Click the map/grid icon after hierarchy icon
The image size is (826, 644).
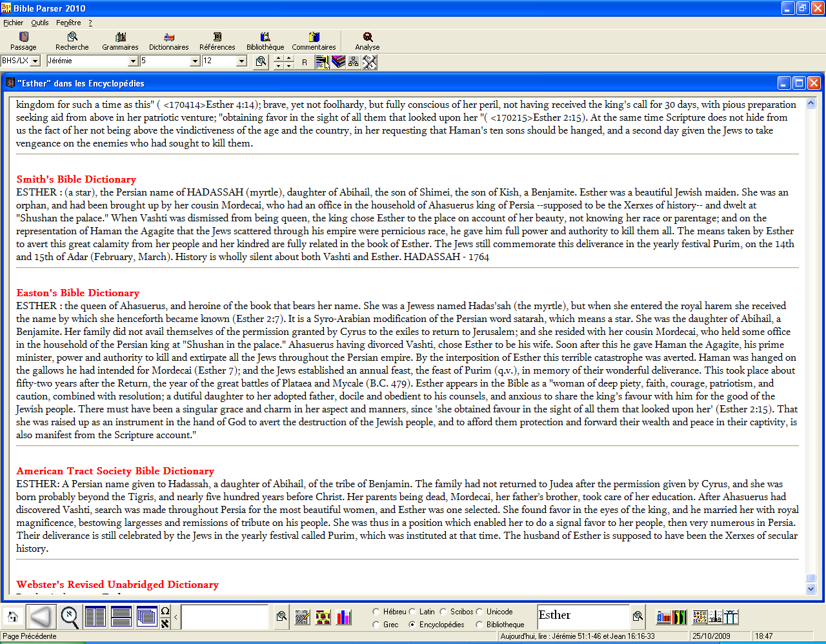(369, 62)
